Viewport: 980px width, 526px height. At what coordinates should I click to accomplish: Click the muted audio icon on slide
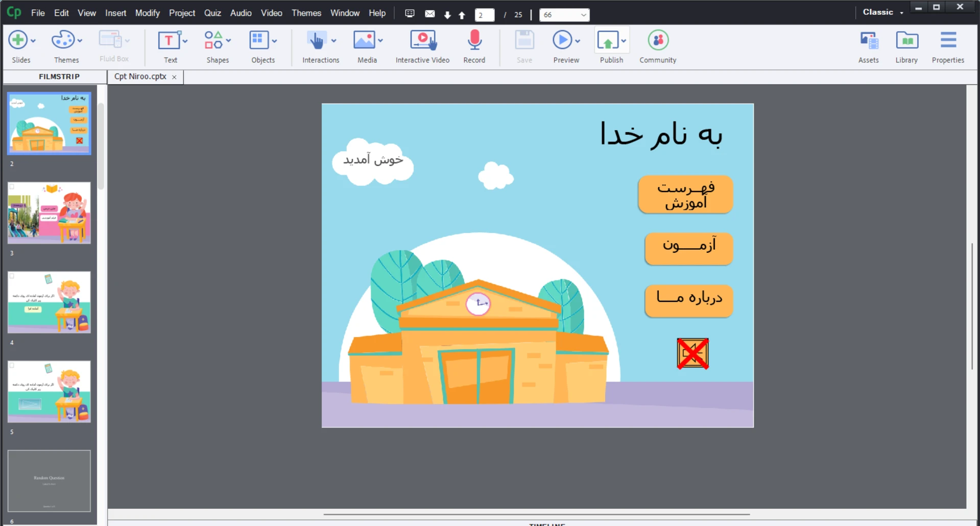[692, 353]
